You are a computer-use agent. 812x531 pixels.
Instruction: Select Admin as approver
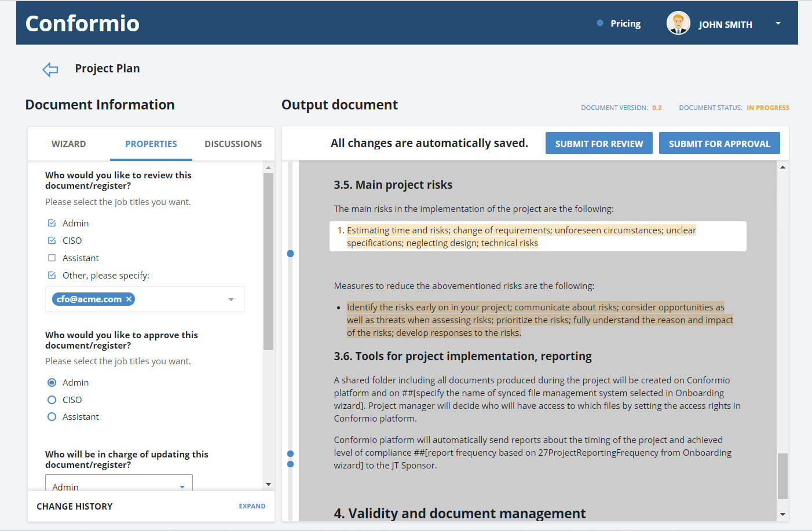click(x=52, y=382)
